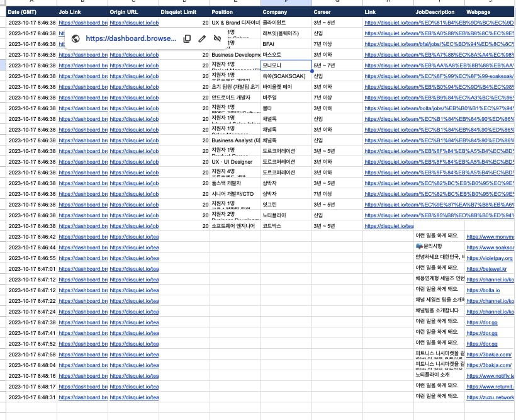Select the Job Link header cell

[x=82, y=12]
